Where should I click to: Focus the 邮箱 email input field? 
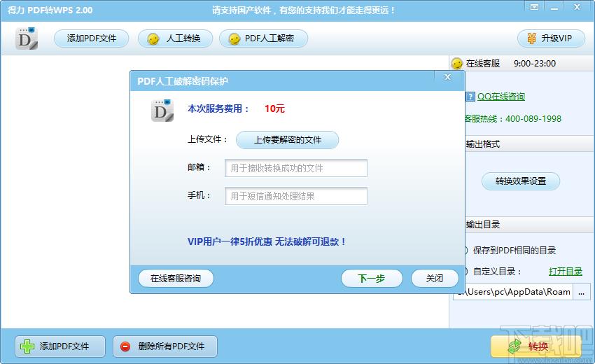[x=296, y=168]
